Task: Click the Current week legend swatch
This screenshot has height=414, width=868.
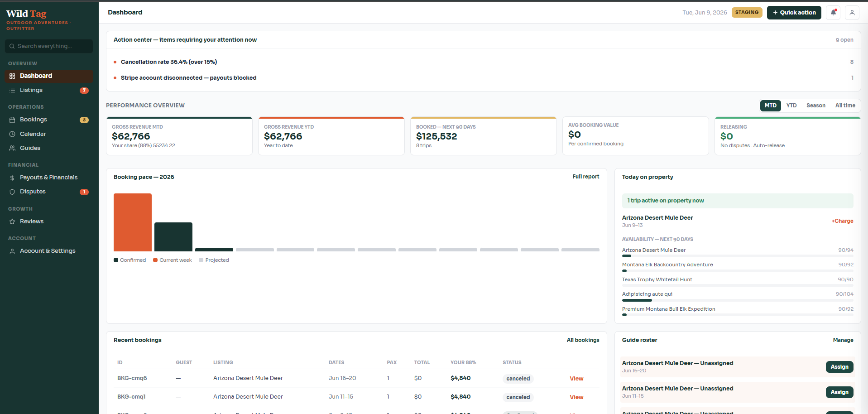Action: [x=155, y=260]
